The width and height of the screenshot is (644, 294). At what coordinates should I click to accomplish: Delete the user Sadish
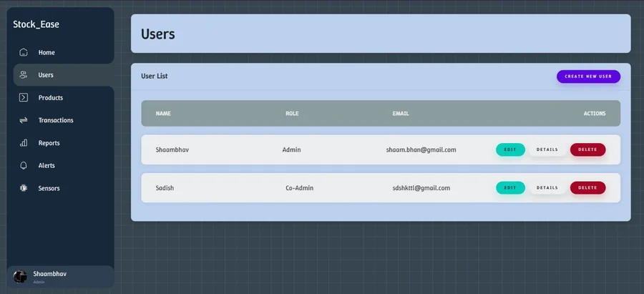point(587,187)
